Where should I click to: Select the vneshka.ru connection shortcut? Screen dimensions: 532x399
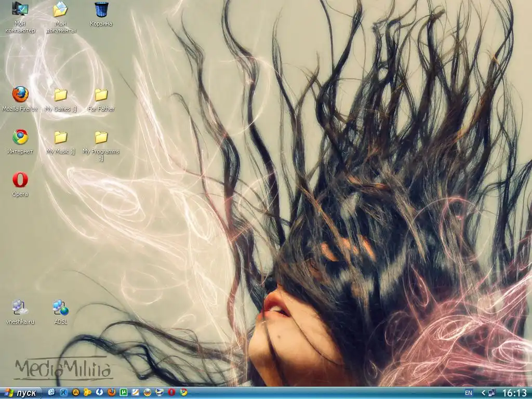coord(20,308)
